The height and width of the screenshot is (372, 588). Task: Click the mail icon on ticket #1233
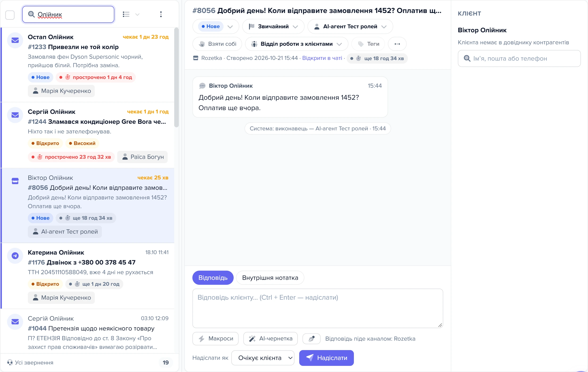(15, 40)
